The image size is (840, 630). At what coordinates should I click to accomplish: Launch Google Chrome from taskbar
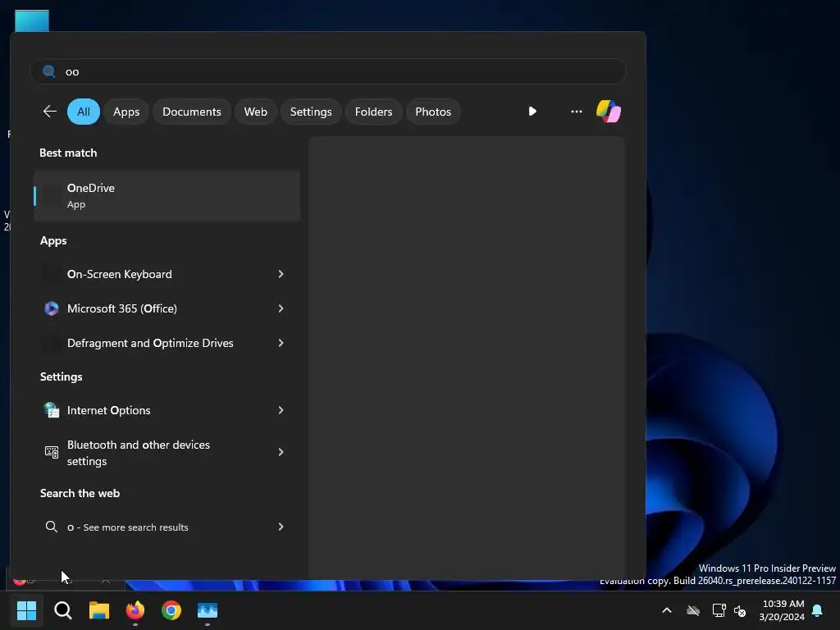pyautogui.click(x=171, y=610)
